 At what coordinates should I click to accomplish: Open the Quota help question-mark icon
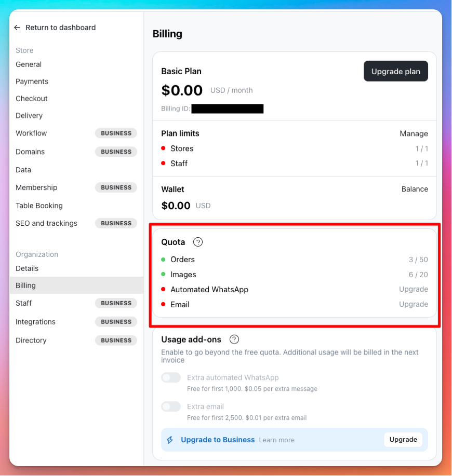pyautogui.click(x=198, y=242)
